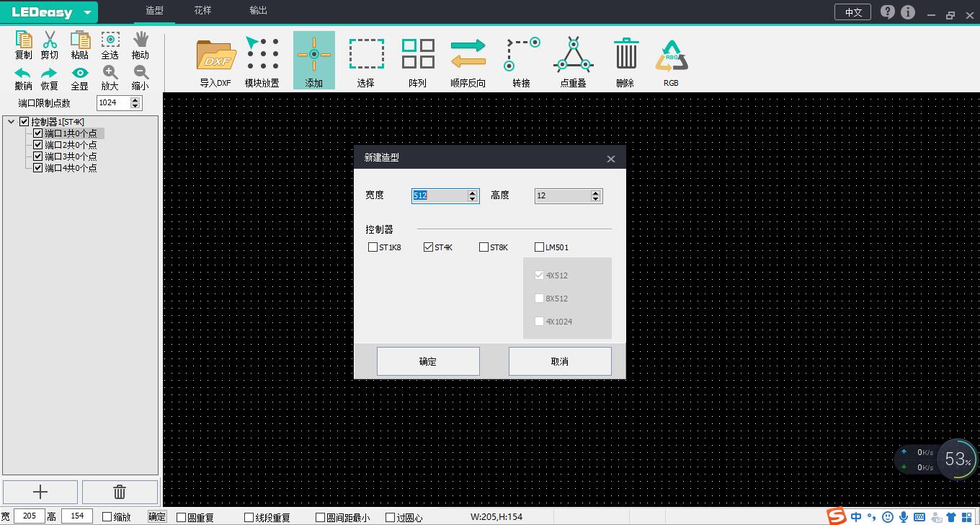Toggle the ST1K8 controller checkbox
The height and width of the screenshot is (525, 980).
click(373, 247)
